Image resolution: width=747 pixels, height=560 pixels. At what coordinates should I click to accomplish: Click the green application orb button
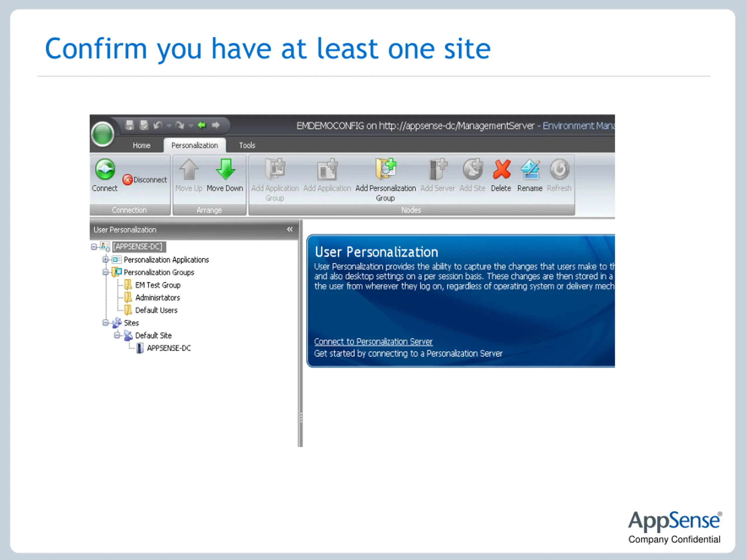point(103,134)
